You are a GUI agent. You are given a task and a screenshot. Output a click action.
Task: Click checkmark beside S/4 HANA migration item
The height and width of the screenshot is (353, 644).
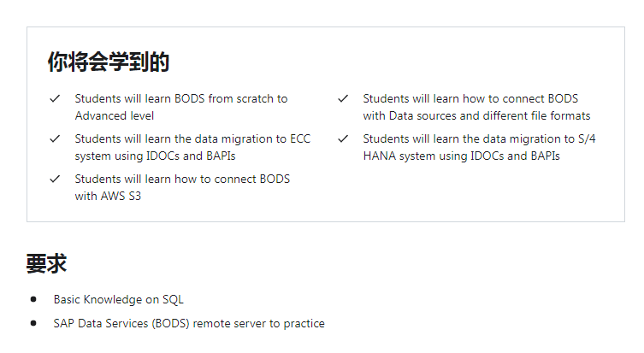pos(343,138)
